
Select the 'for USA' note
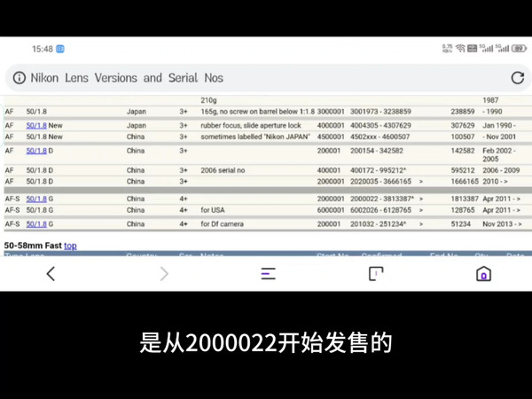tap(213, 210)
